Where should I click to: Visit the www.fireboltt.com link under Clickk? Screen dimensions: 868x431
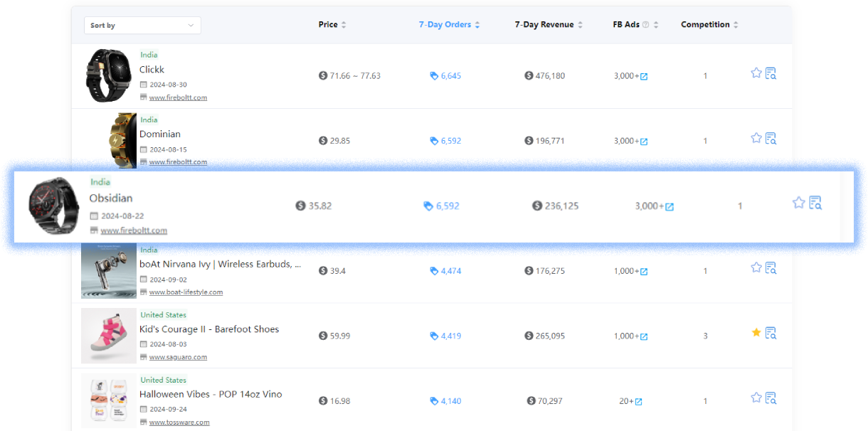178,97
